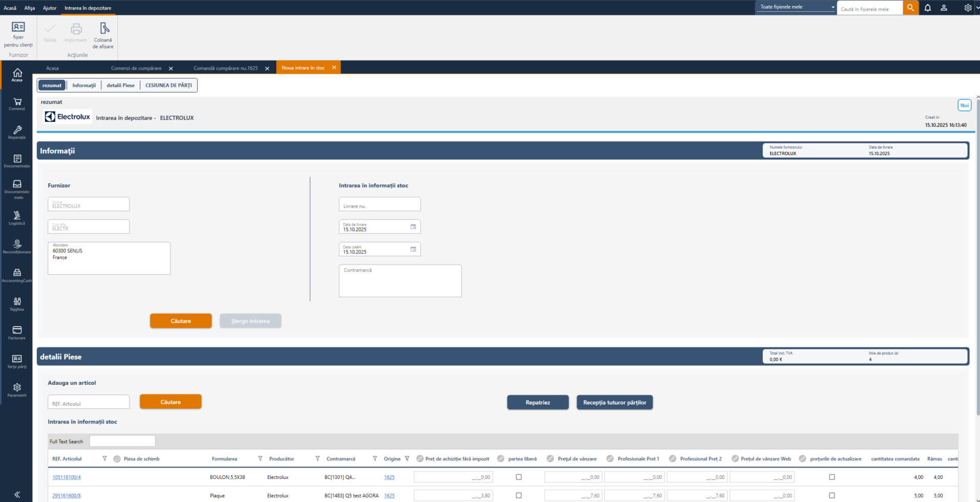Click Recepția tuturor părților button
Image resolution: width=980 pixels, height=502 pixels.
pos(615,402)
